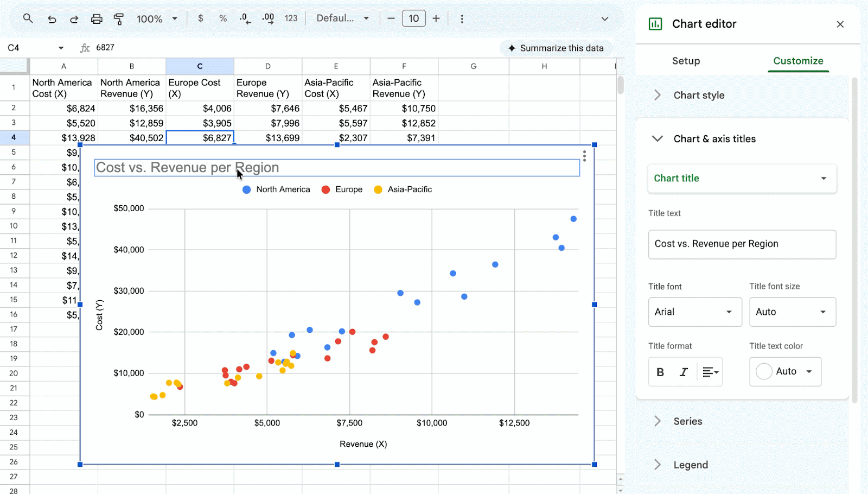Click the Summarize this data button
This screenshot has height=494, width=868.
coord(556,48)
